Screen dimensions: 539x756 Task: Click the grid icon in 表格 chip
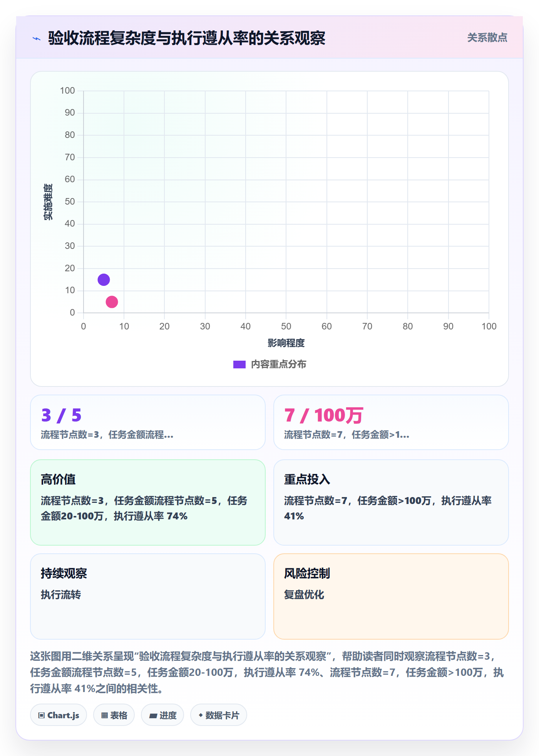pyautogui.click(x=105, y=716)
